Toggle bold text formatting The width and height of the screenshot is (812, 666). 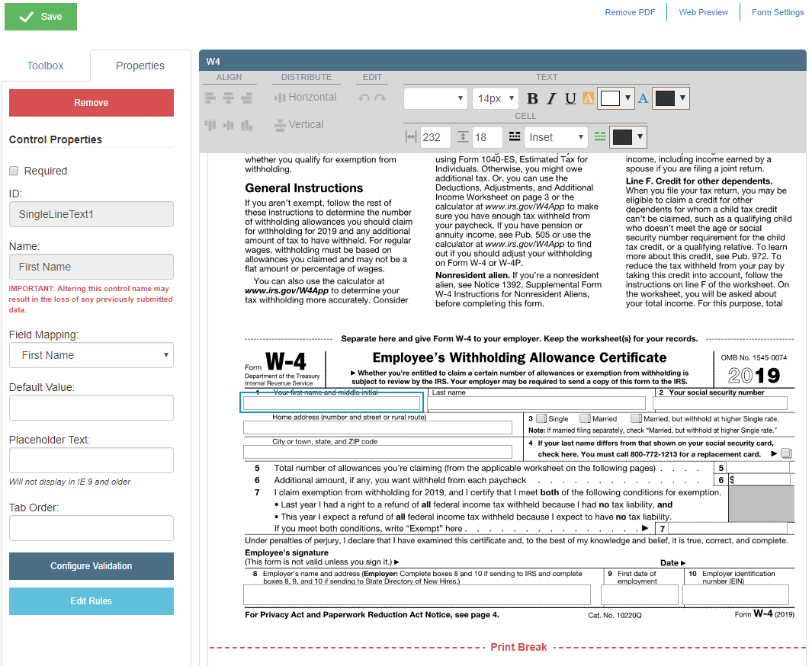(532, 98)
